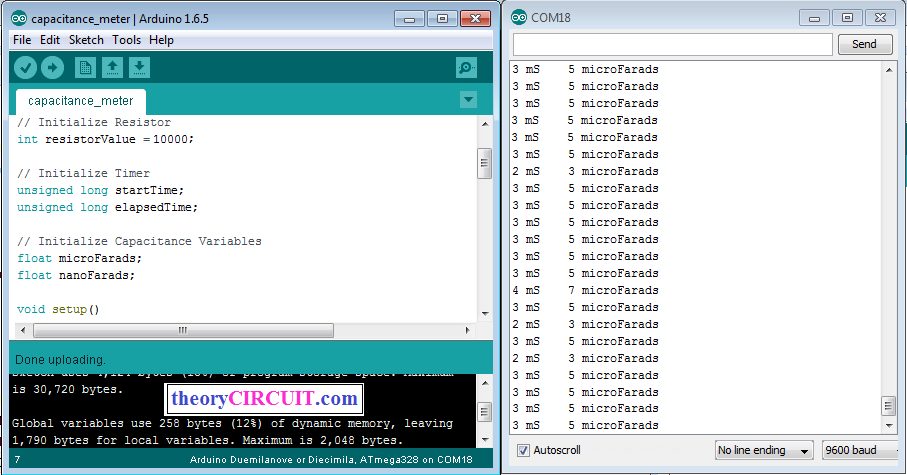This screenshot has width=907, height=475.
Task: Click the 'unsigned long startTime;' line
Action: tap(100, 190)
